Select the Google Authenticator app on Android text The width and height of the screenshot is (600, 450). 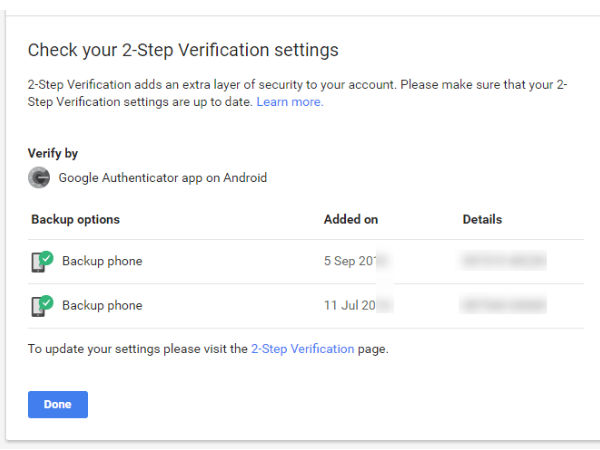coord(162,178)
